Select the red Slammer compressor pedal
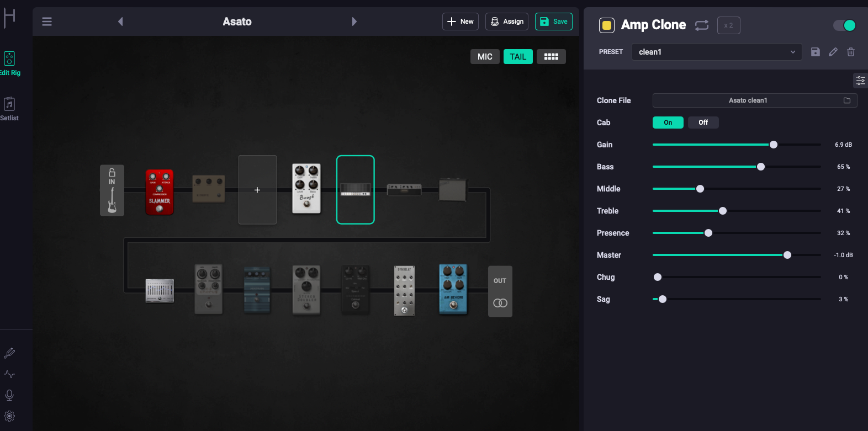This screenshot has width=868, height=431. (160, 192)
